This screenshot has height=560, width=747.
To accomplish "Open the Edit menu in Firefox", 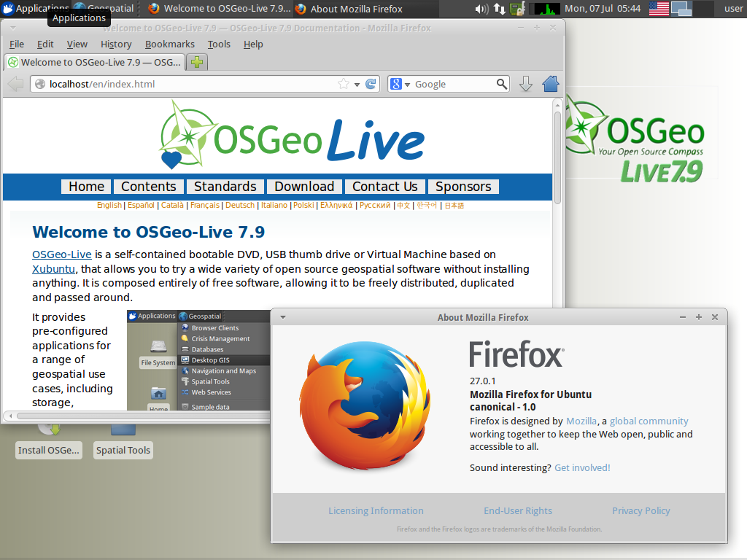I will 45,44.
